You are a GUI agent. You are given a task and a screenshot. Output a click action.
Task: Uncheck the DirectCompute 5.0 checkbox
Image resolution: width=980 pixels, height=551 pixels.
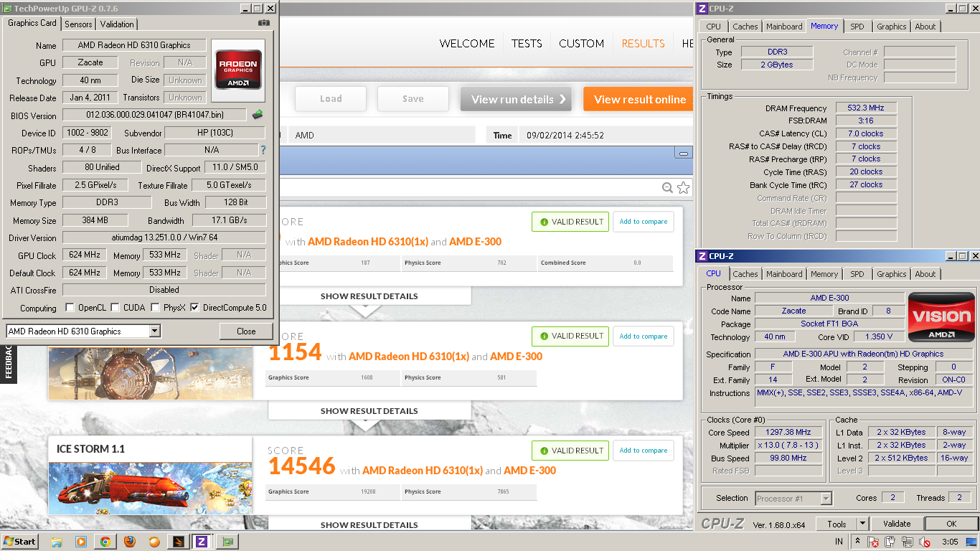point(194,308)
